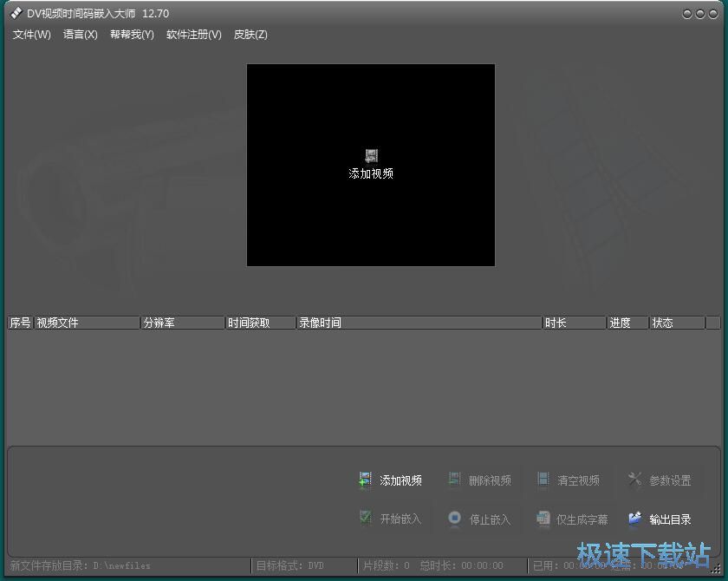Click the 序号 column header
The width and height of the screenshot is (728, 581).
coord(21,323)
